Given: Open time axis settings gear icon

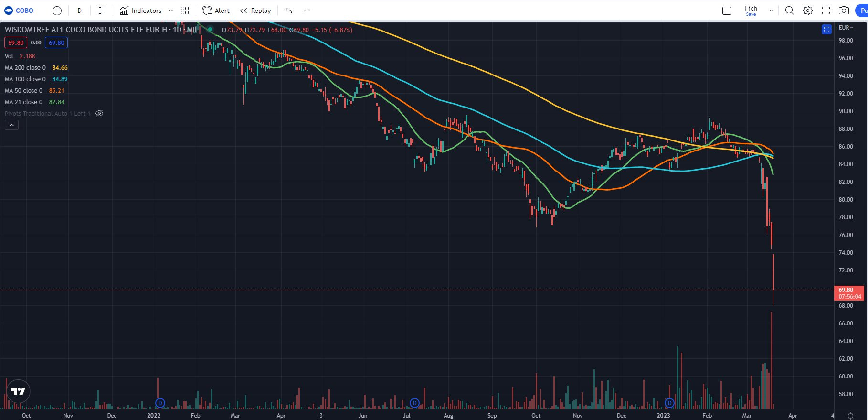Looking at the screenshot, I should pos(850,416).
